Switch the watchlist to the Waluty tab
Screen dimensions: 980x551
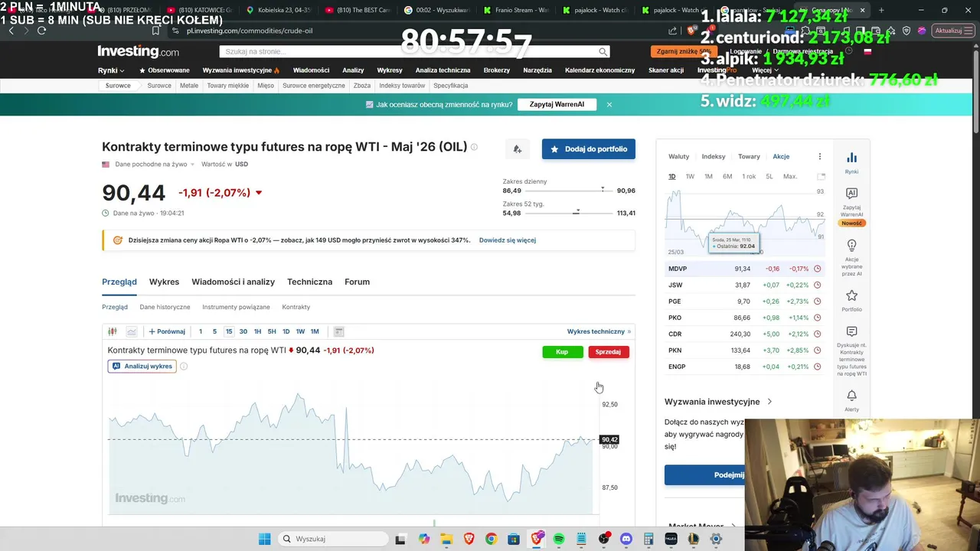(678, 156)
